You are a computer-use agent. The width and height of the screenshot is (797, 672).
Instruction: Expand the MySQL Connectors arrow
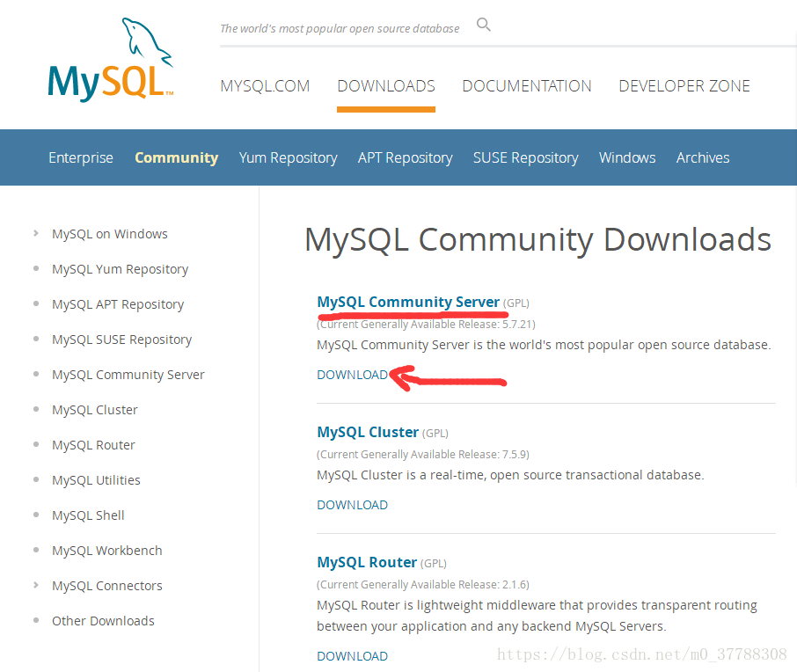pos(35,585)
